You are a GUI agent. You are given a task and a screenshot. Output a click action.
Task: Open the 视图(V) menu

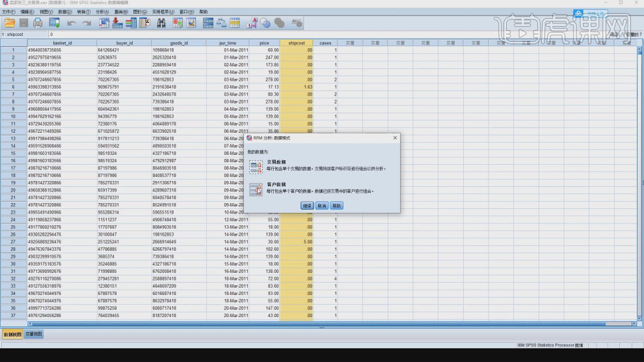46,12
